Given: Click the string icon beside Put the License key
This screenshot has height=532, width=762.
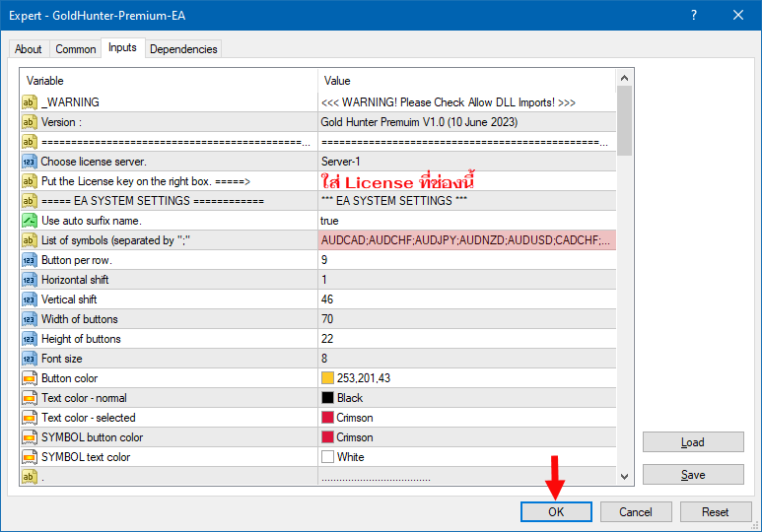Looking at the screenshot, I should 30,181.
